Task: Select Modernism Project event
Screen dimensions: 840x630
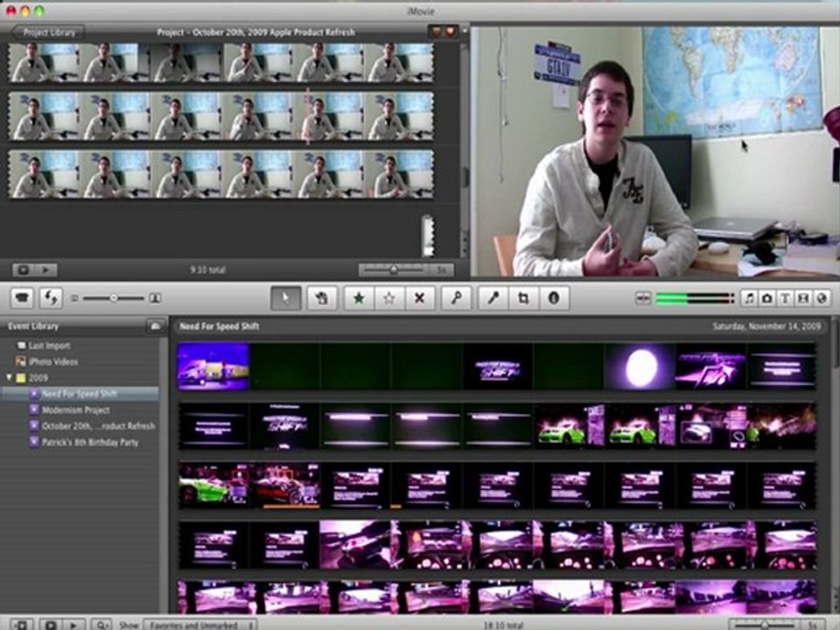Action: point(76,409)
